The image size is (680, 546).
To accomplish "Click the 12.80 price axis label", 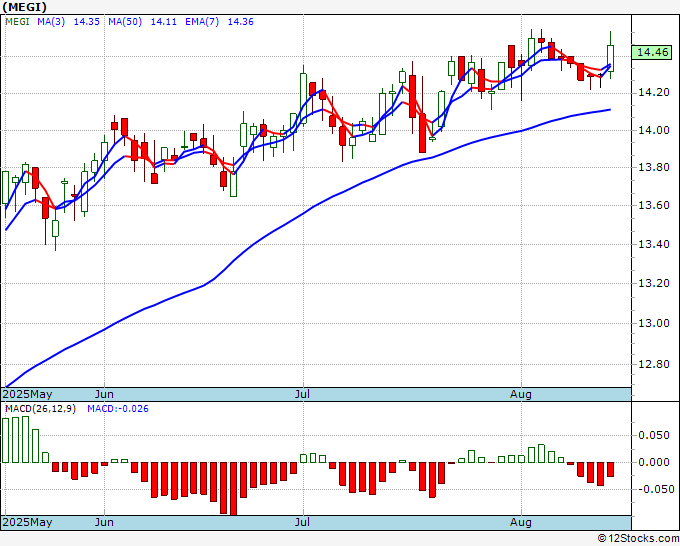I will pos(654,364).
